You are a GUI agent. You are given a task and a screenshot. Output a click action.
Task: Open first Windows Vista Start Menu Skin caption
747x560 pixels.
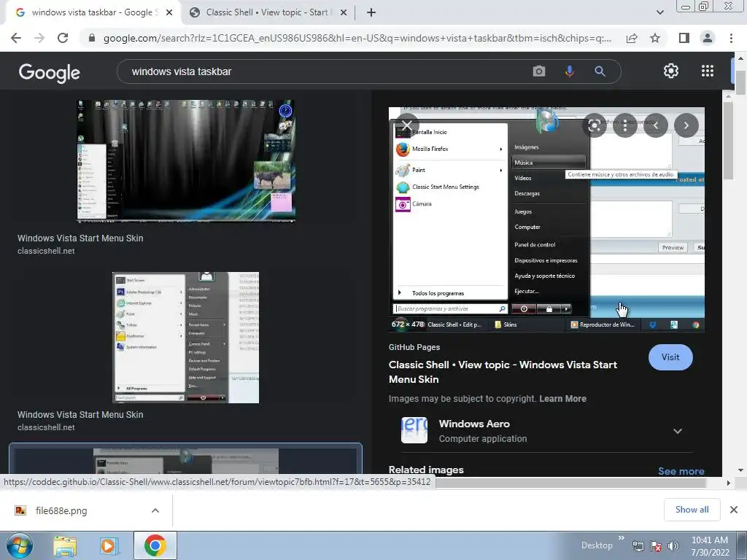pos(80,238)
